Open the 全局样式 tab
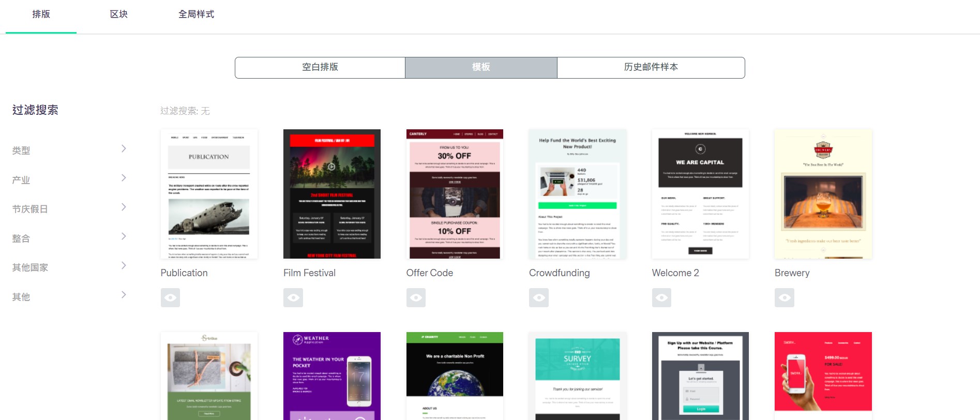 (196, 14)
